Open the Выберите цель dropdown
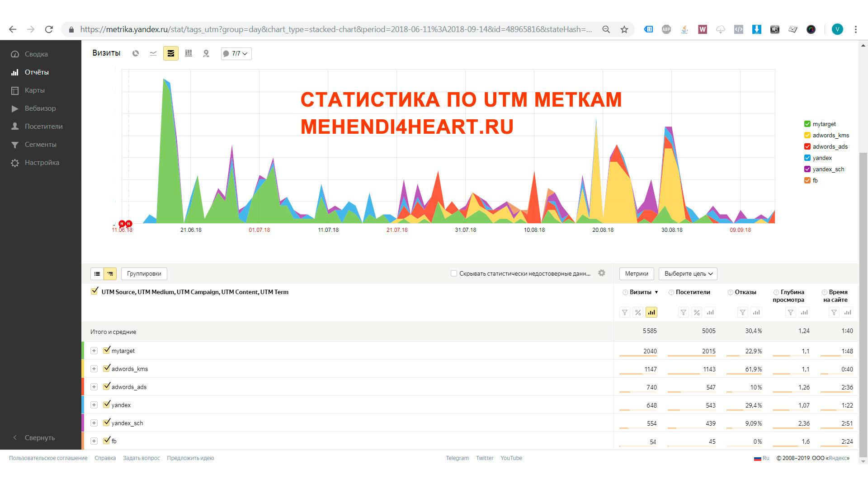This screenshot has width=868, height=488. point(688,273)
